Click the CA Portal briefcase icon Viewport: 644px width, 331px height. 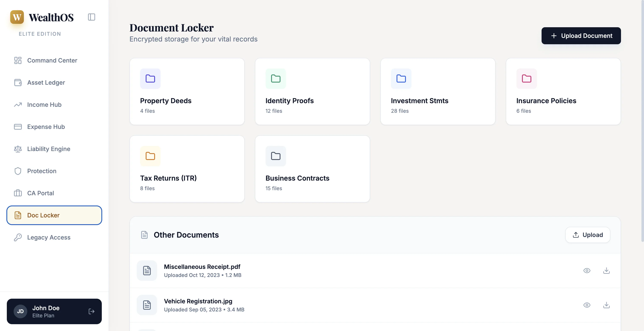click(x=18, y=193)
